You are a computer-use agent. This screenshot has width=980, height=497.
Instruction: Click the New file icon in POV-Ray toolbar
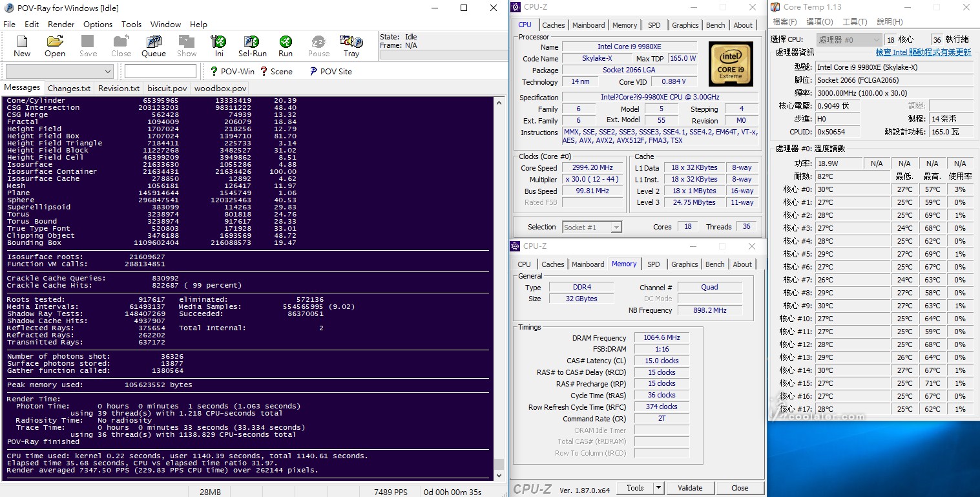tap(22, 42)
